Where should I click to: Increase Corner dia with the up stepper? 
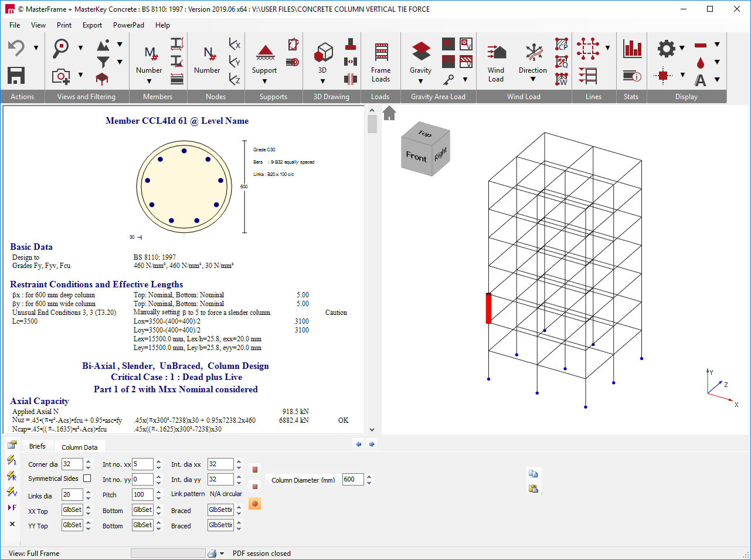(89, 461)
